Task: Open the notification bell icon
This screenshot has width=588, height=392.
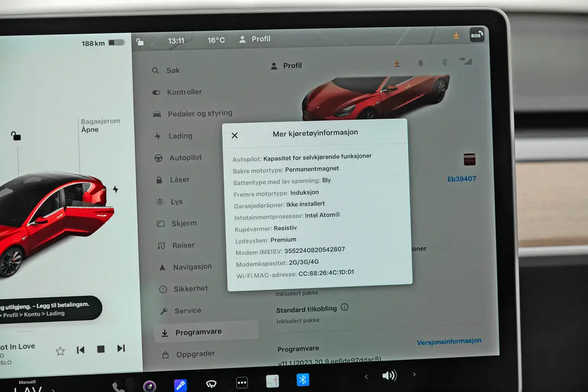Action: click(x=421, y=63)
